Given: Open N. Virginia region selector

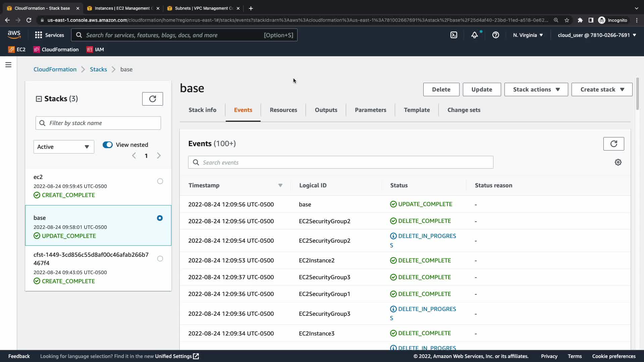Looking at the screenshot, I should [528, 35].
